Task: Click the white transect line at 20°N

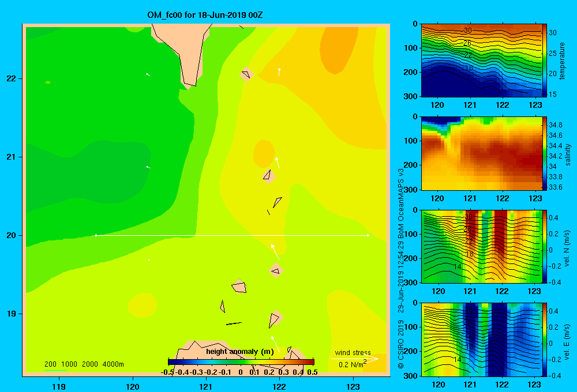Action: click(x=232, y=235)
